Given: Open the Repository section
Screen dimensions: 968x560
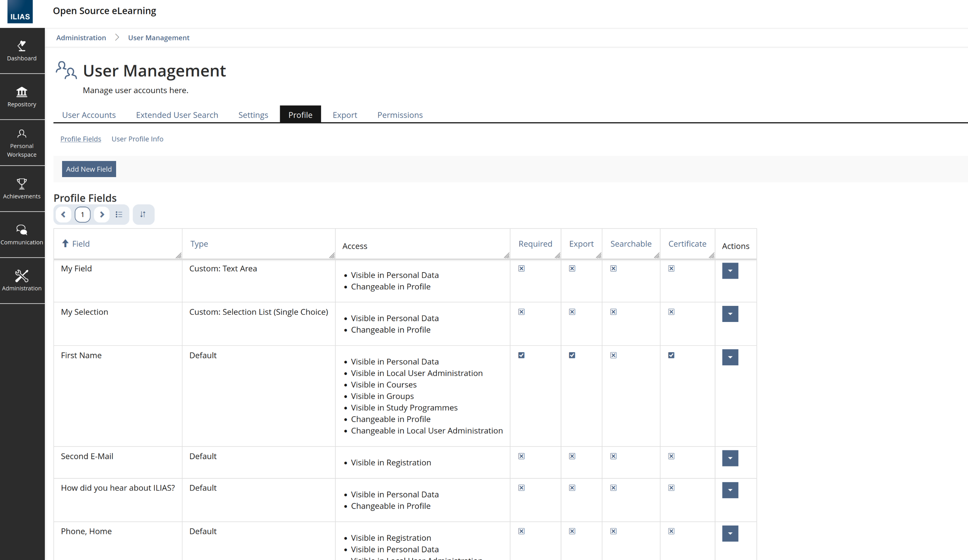Looking at the screenshot, I should pos(21,96).
